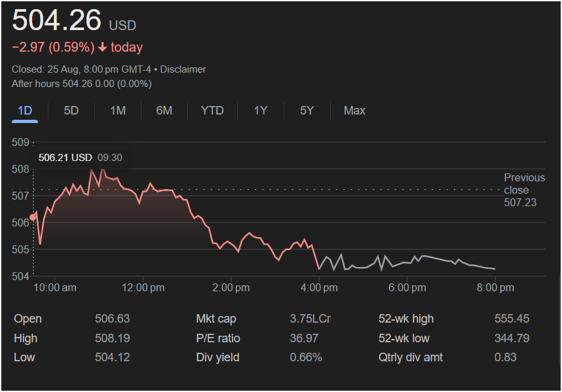Switch to the 1Y range tab
This screenshot has width=562, height=392.
click(x=261, y=111)
